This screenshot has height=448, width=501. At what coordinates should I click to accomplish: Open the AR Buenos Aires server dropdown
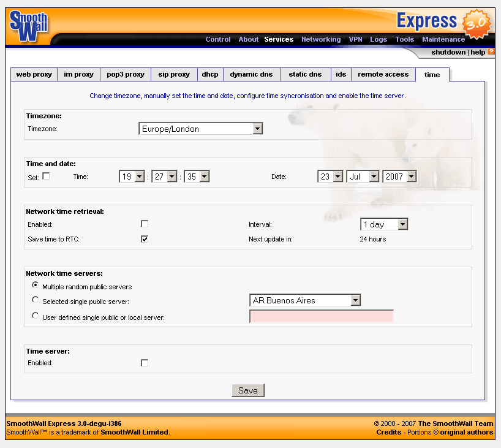pos(305,300)
